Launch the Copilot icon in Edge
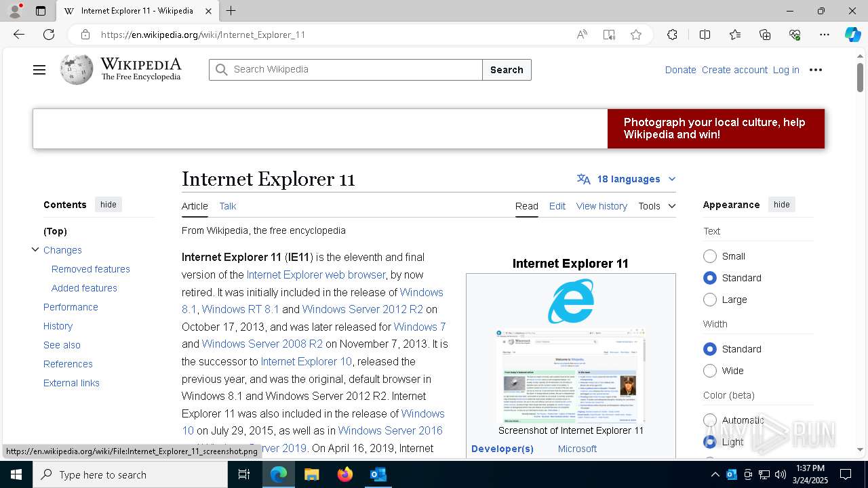This screenshot has width=868, height=488. (x=852, y=35)
